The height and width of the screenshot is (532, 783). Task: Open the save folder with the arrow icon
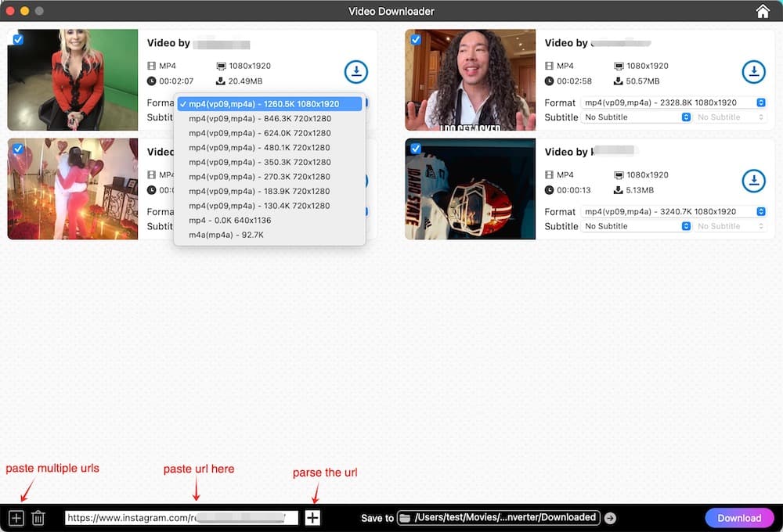click(611, 518)
